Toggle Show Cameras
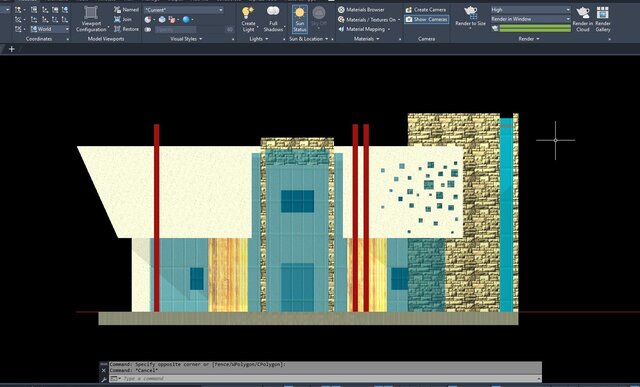Image resolution: width=640 pixels, height=387 pixels. pos(427,19)
